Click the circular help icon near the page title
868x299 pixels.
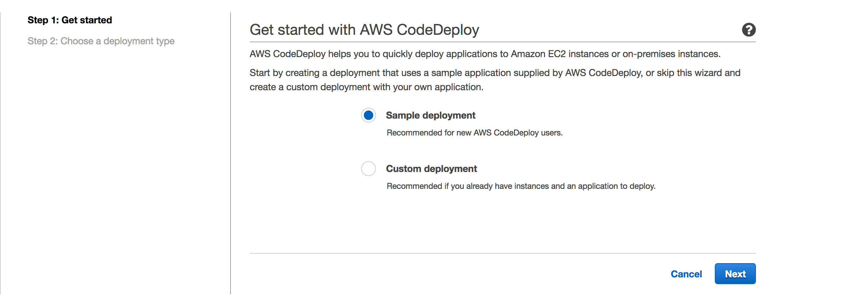coord(749,30)
